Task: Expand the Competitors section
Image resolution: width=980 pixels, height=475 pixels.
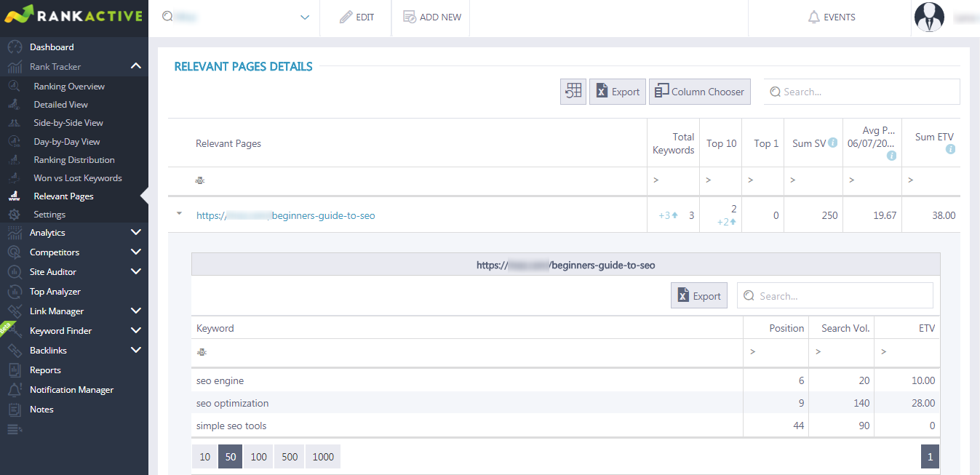Action: (x=135, y=252)
